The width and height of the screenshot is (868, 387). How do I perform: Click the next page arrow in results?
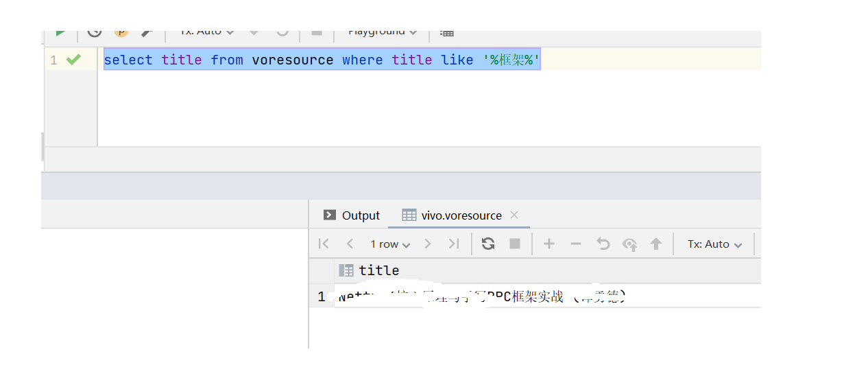(428, 244)
